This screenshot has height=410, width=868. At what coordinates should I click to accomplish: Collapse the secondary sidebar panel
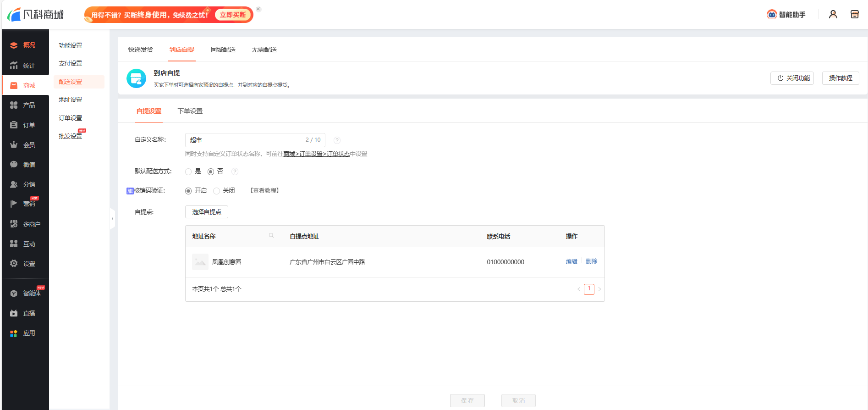(112, 219)
